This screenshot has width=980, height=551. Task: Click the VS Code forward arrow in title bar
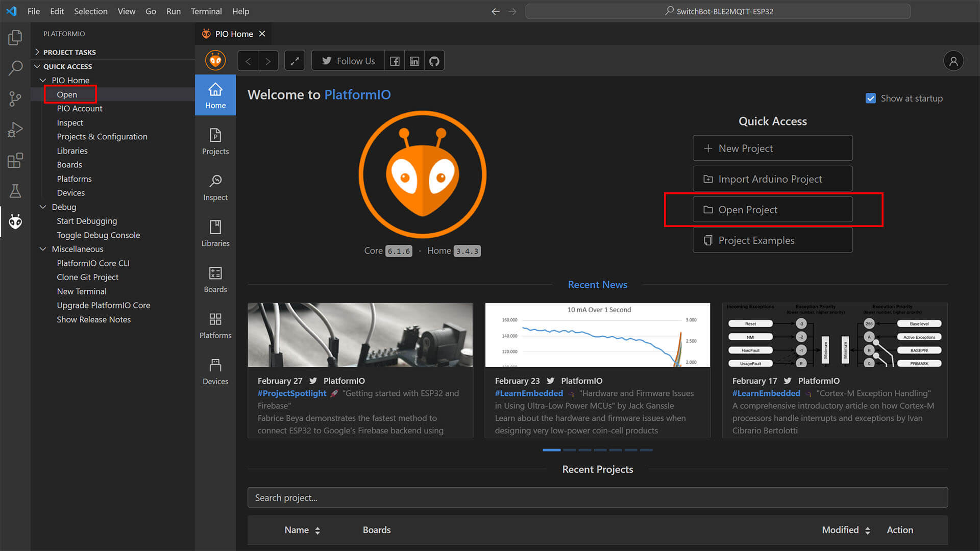pos(512,11)
